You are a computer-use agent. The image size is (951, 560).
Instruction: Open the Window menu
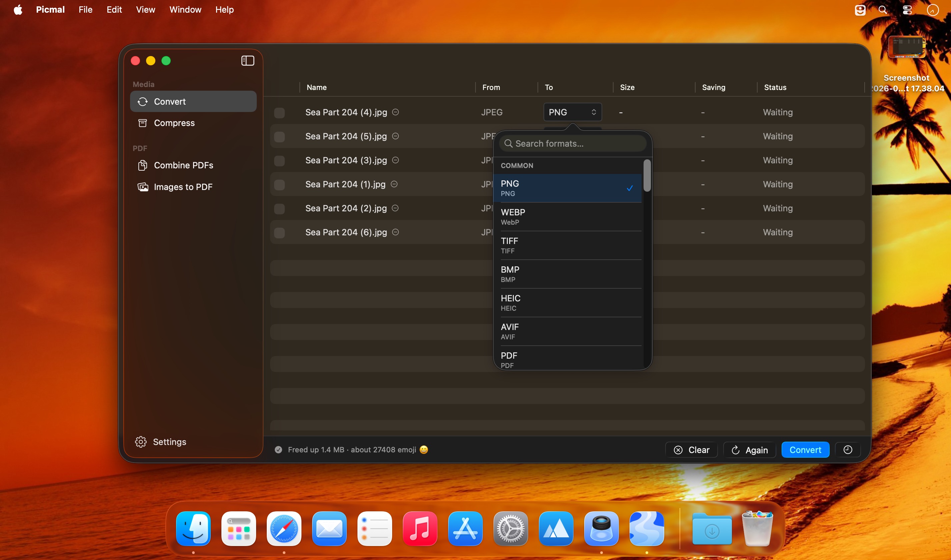coord(185,10)
